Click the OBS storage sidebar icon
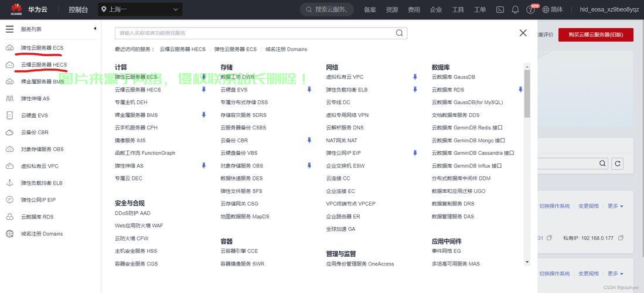The height and width of the screenshot is (293, 644). point(9,149)
